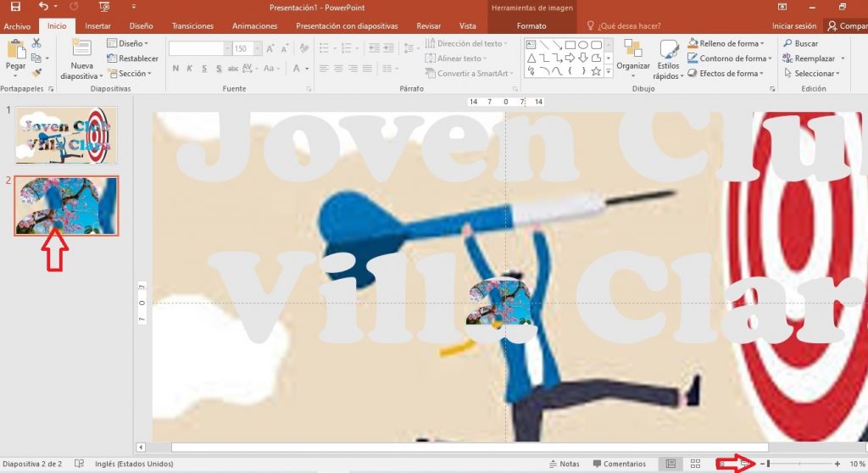Open the Estilos rápidos gallery
The height and width of the screenshot is (473, 868).
[x=668, y=60]
